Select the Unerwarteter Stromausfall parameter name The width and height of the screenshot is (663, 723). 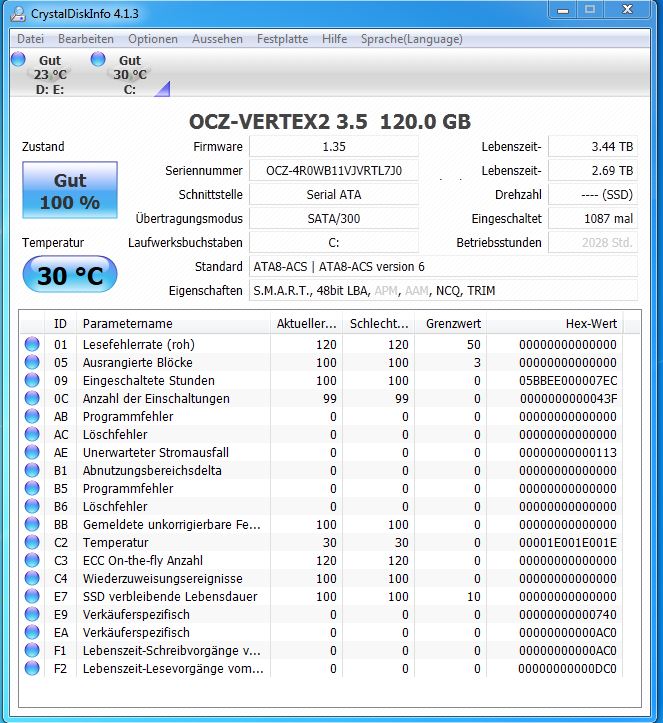[x=156, y=452]
